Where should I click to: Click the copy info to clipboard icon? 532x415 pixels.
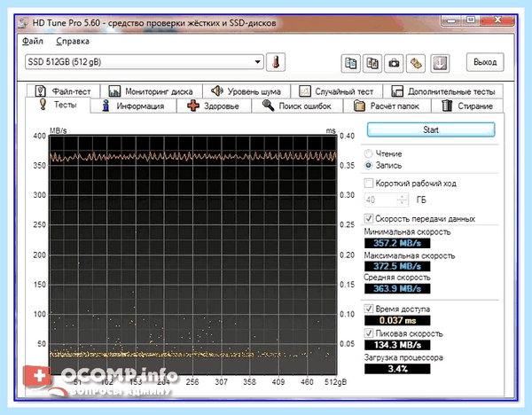tap(350, 63)
